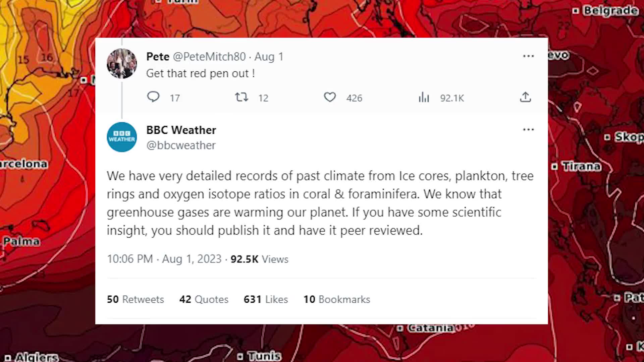View the 50 Retweets list
This screenshot has height=362, width=644.
pos(136,299)
